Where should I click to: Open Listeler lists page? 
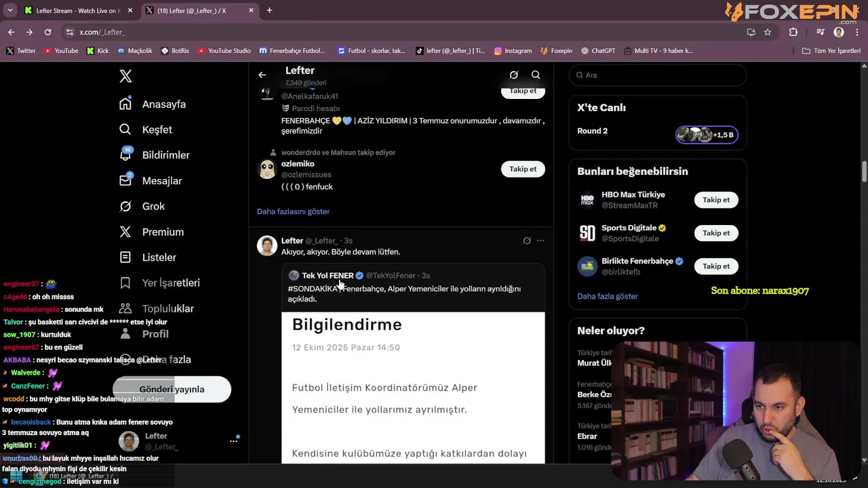(x=148, y=258)
